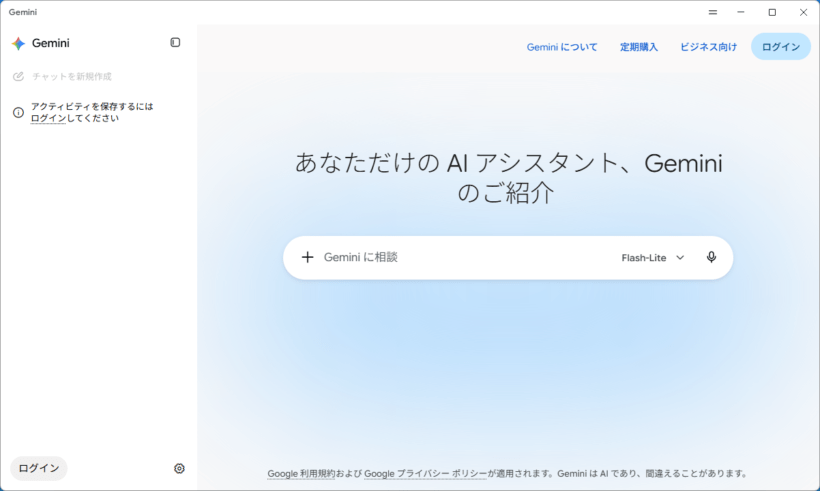Open Google プライバシー ポリシー link
The height and width of the screenshot is (491, 820).
[425, 473]
